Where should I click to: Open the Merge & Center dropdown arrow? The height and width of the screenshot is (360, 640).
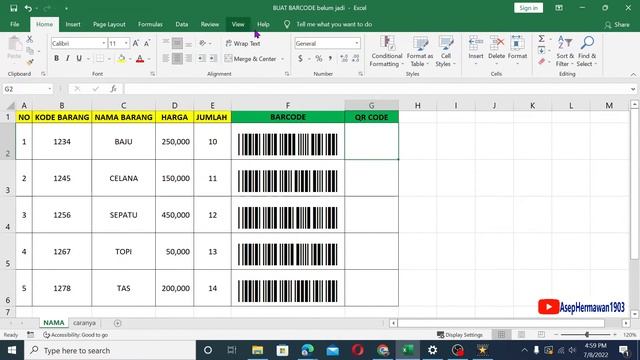[x=282, y=59]
